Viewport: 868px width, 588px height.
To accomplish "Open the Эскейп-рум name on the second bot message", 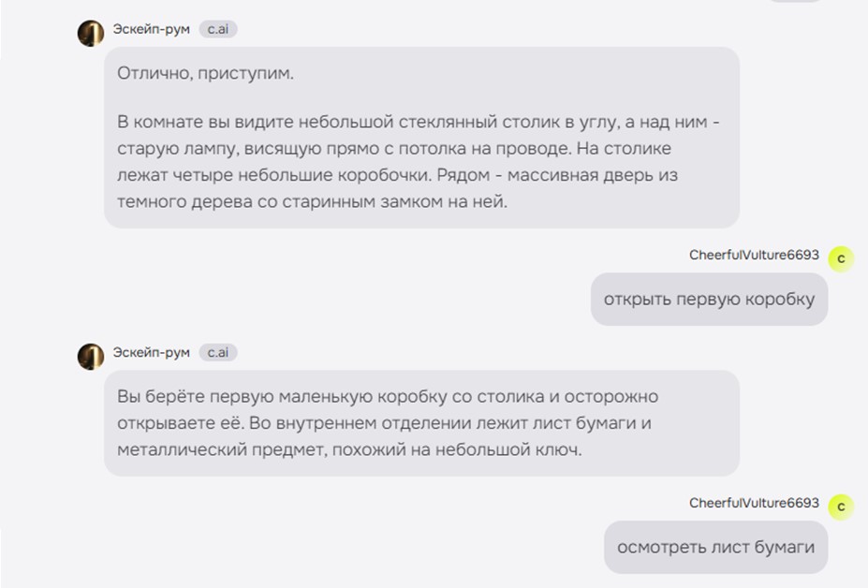I will 152,352.
